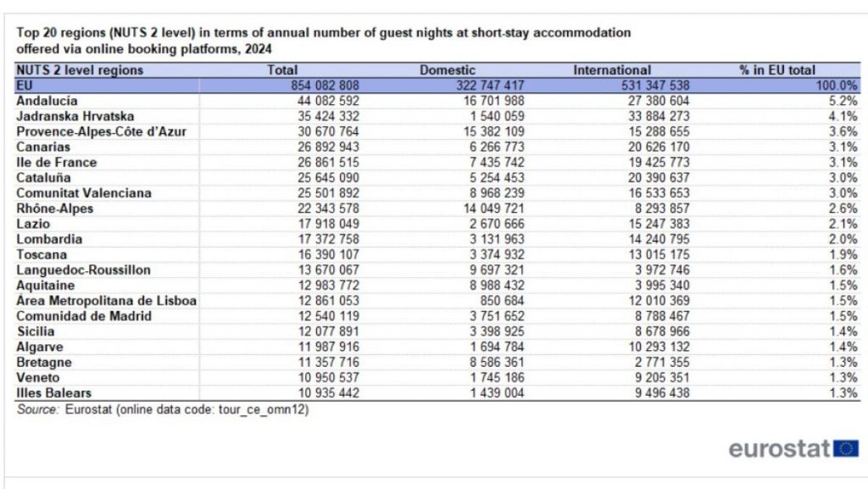Select the 'Total' column header
This screenshot has width=868, height=489.
282,70
